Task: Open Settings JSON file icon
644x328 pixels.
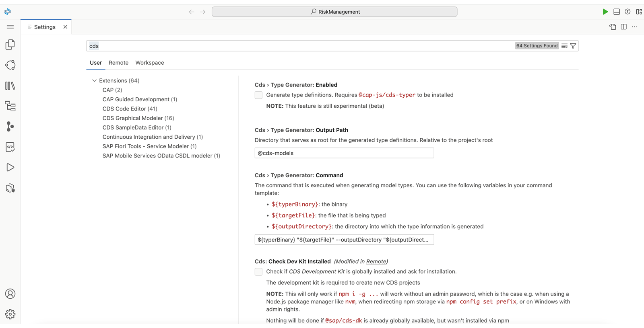Action: [x=613, y=27]
